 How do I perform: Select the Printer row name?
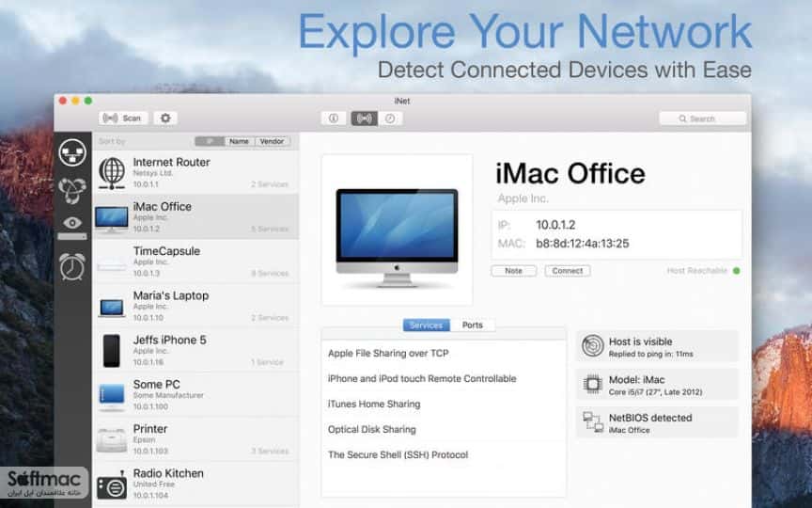tap(150, 429)
